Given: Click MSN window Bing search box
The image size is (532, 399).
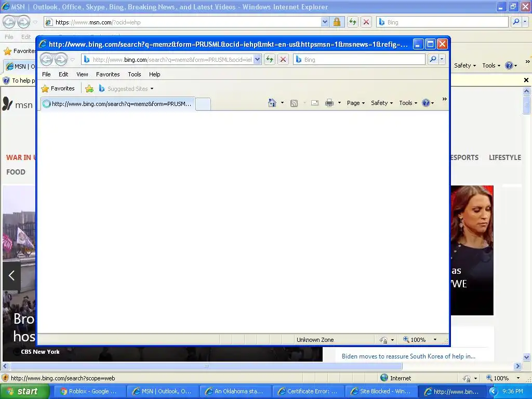Looking at the screenshot, I should click(442, 22).
